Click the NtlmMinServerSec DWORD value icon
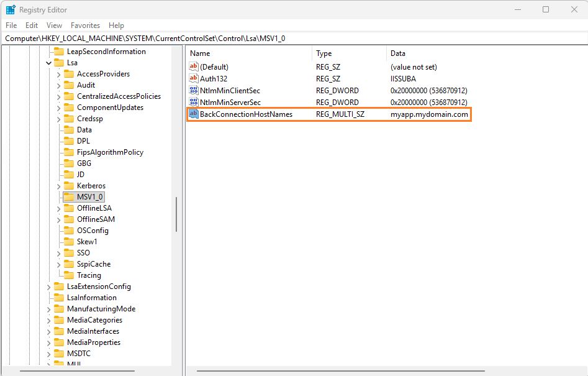The width and height of the screenshot is (588, 376). coord(194,102)
